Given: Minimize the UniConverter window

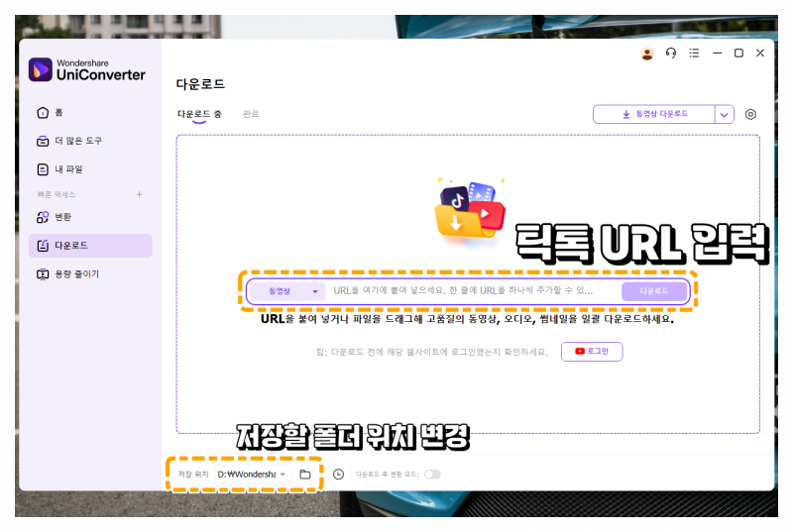Looking at the screenshot, I should tap(717, 53).
